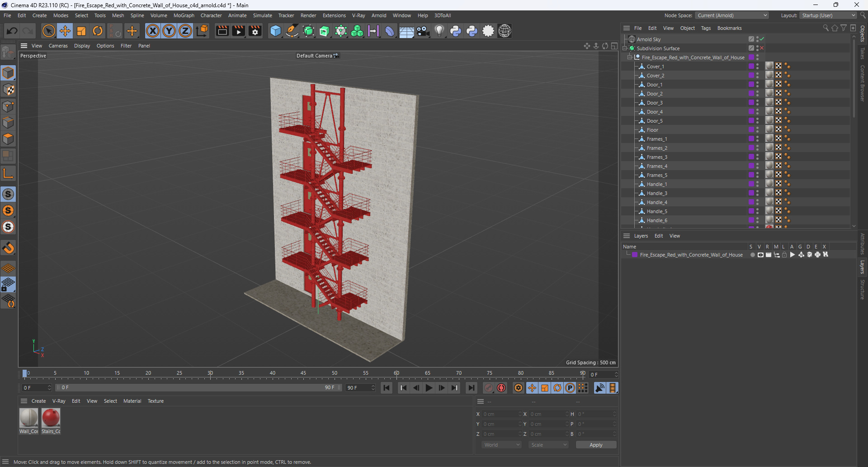
Task: Open Object Manager Tags menu
Action: point(706,28)
